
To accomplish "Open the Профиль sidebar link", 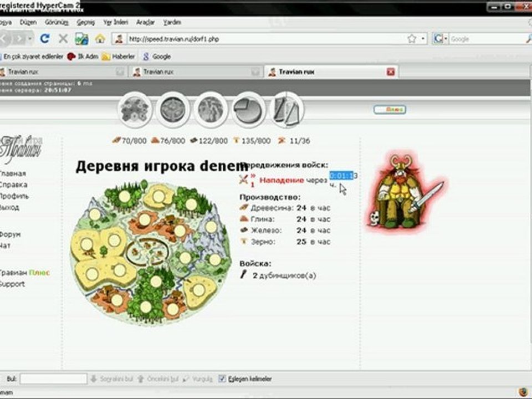I will point(14,196).
